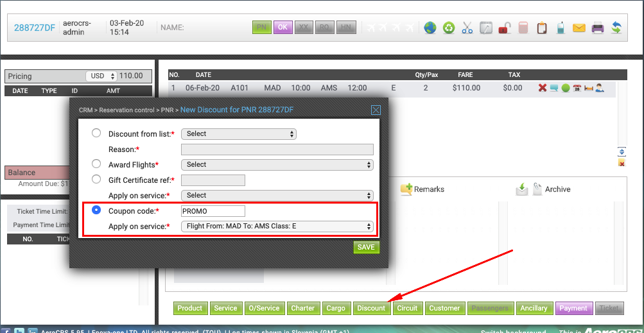This screenshot has height=333, width=644.
Task: Select the XX status button
Action: click(304, 28)
